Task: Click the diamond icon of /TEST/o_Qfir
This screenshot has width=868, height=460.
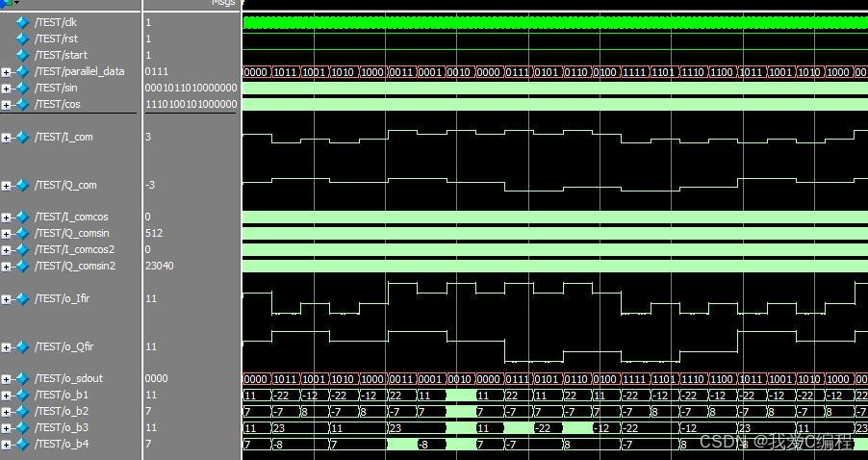Action: click(22, 347)
